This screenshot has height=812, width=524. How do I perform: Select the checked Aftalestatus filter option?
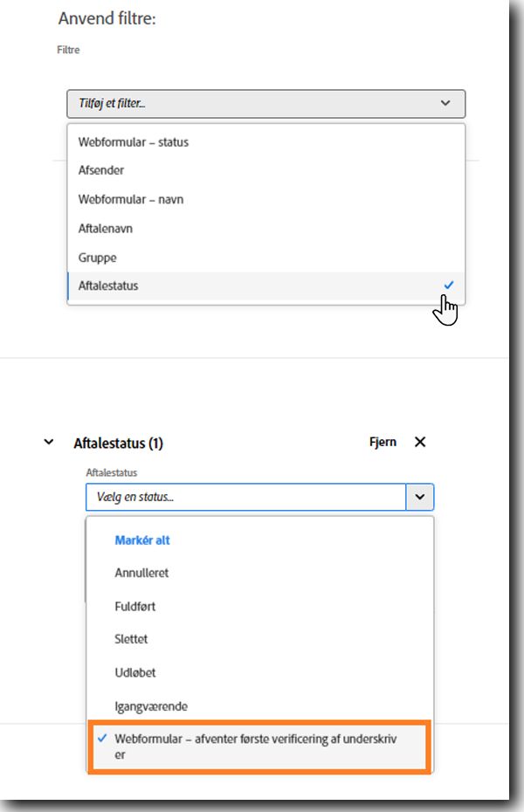click(x=265, y=286)
